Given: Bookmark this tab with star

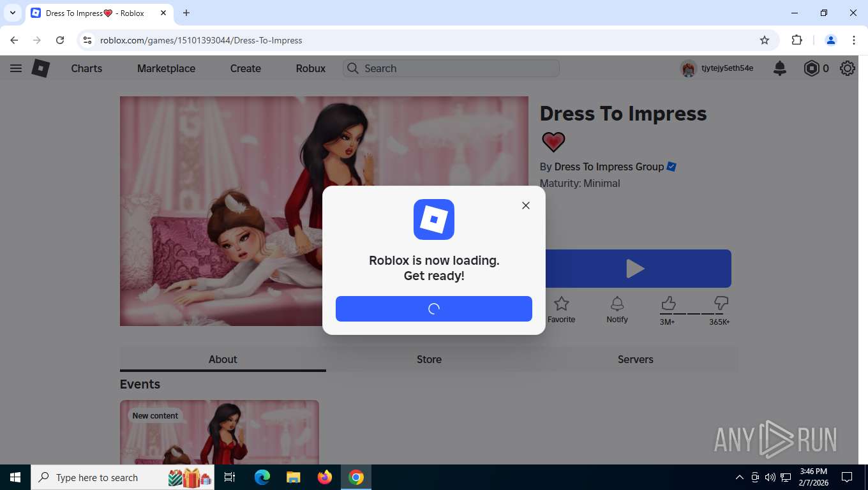Looking at the screenshot, I should click(765, 40).
